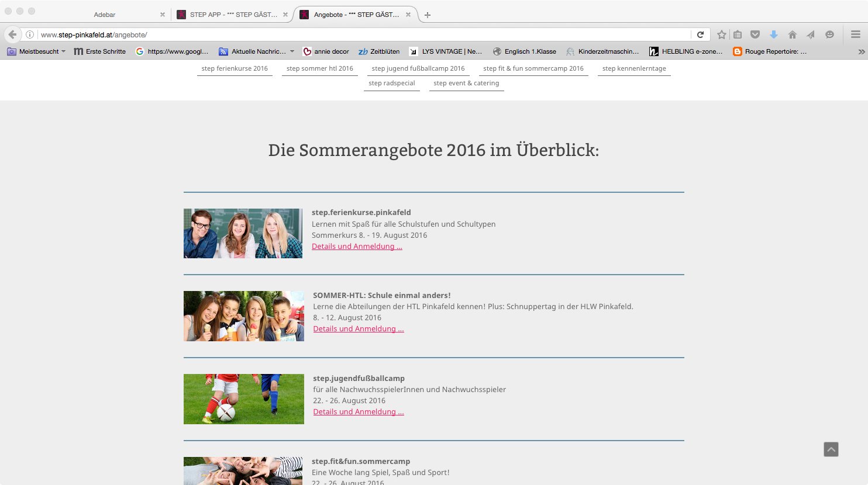Bookmark this page with the star icon
The image size is (868, 485).
(721, 34)
